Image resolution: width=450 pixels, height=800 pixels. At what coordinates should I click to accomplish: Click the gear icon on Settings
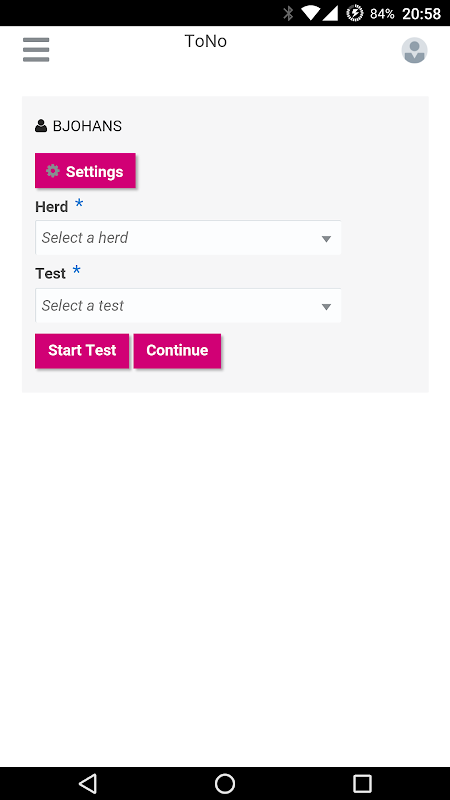click(53, 171)
